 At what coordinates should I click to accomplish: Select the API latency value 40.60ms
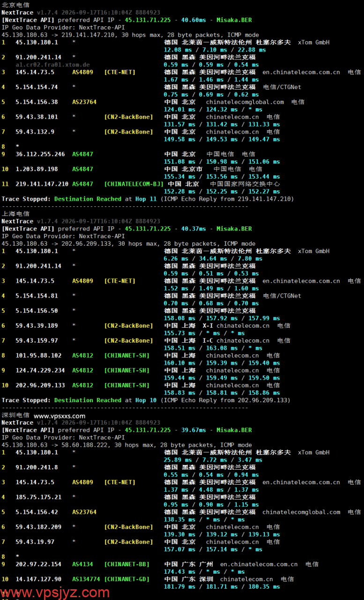(193, 20)
